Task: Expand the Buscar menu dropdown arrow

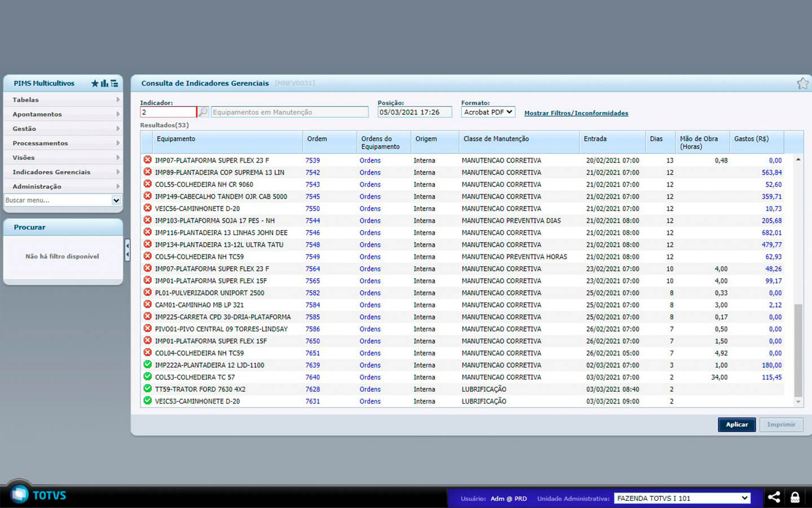Action: pos(116,200)
